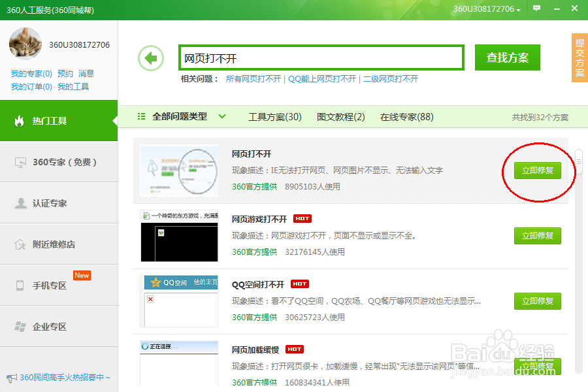
Task: Click 立即修复 for 网页游戏打不开
Action: tap(538, 236)
